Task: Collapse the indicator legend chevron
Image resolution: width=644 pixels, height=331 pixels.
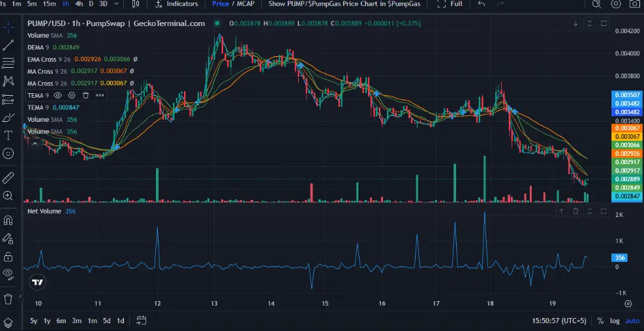Action: pyautogui.click(x=35, y=143)
